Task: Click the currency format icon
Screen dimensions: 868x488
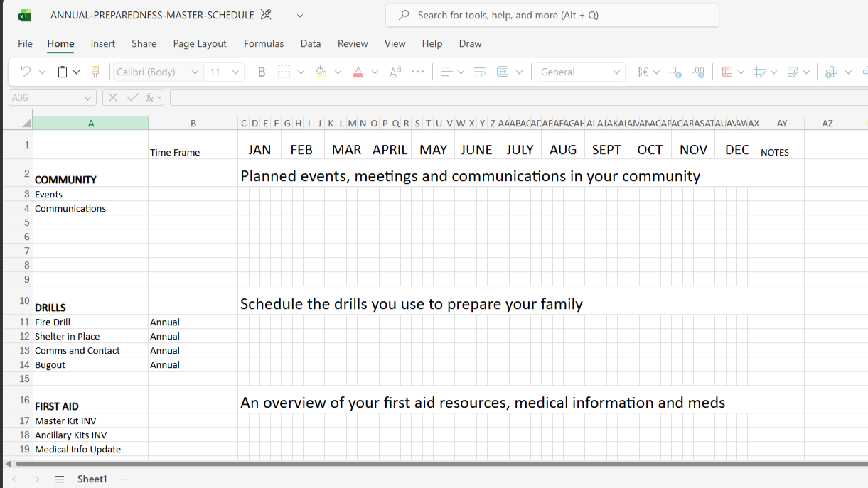Action: coord(642,72)
